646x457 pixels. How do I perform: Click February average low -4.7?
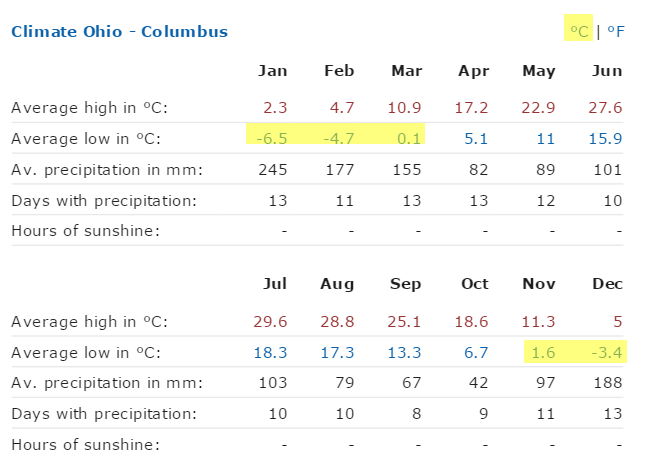[338, 138]
